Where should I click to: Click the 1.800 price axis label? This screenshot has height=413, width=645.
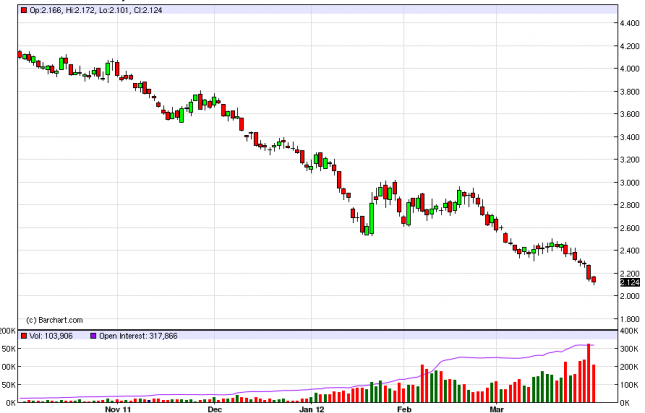coord(629,319)
